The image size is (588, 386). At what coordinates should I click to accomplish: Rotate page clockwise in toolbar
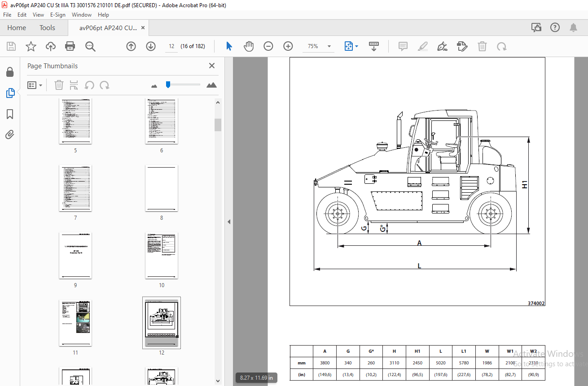502,46
